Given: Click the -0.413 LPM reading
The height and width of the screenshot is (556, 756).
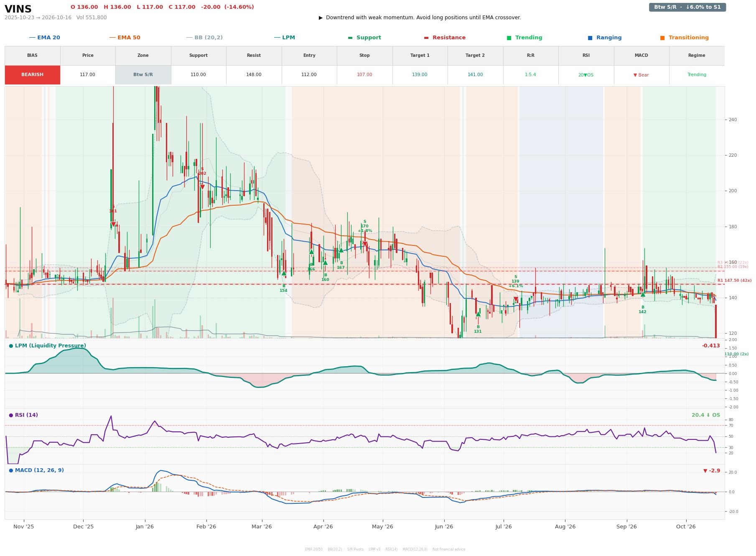Looking at the screenshot, I should tap(711, 346).
